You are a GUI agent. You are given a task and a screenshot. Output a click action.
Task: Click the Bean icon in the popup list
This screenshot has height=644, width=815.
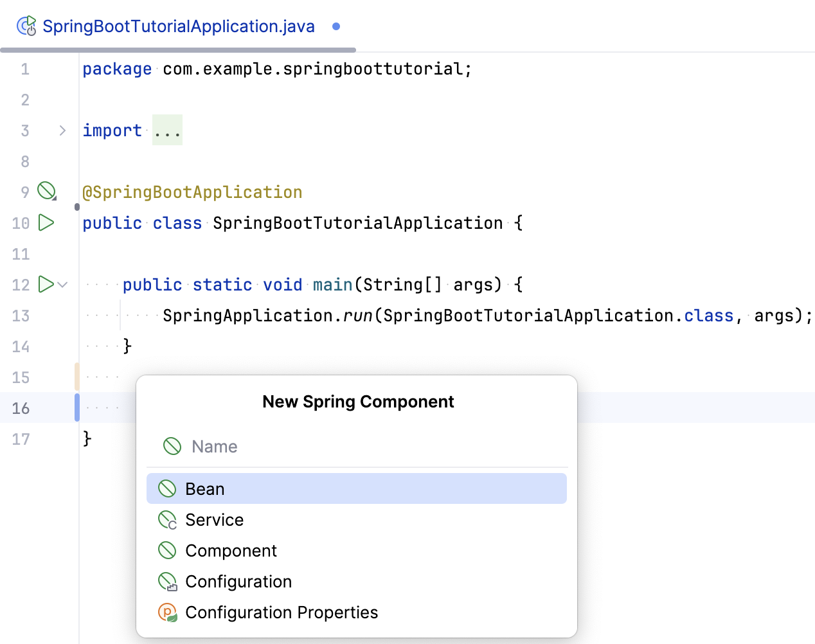167,488
